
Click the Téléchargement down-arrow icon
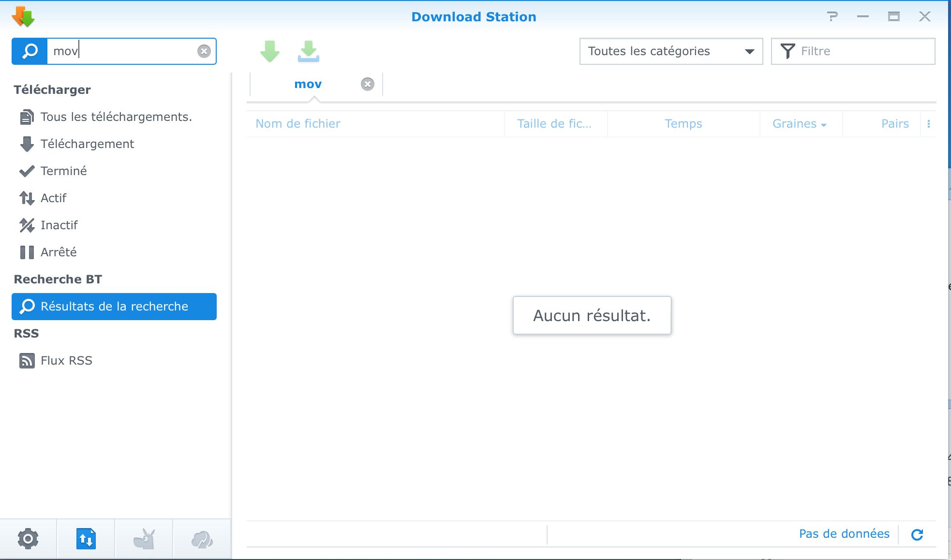27,144
